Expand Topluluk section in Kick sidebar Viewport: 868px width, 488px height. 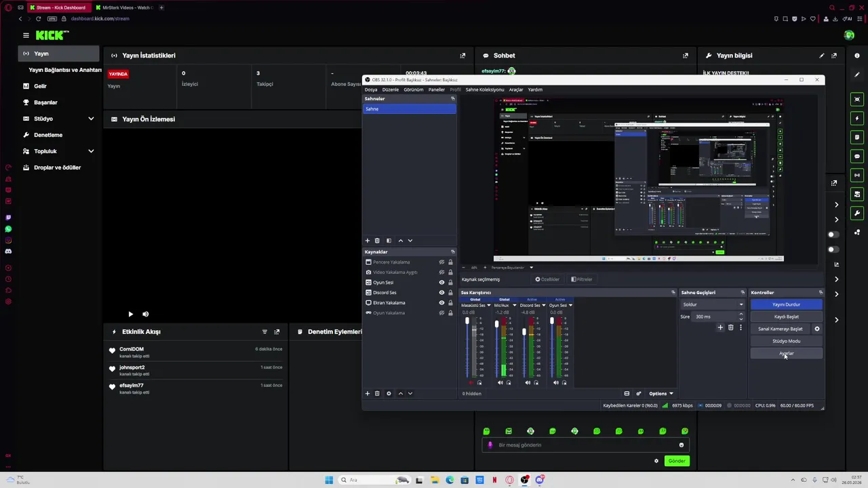pos(91,151)
